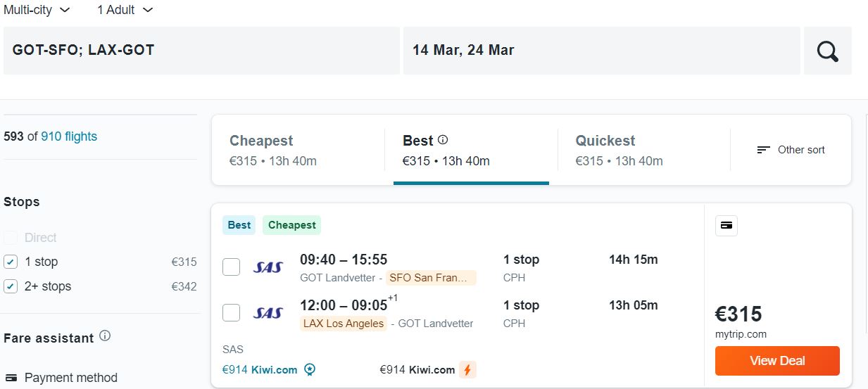The height and width of the screenshot is (389, 868).
Task: Click the Kiwi.com star badge icon
Action: (x=310, y=369)
